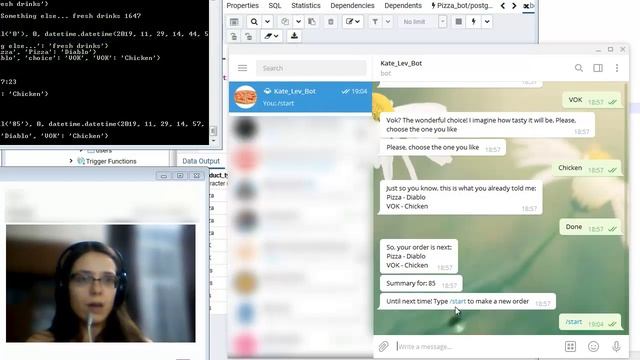Screen dimensions: 640x360
Task: Toggle the Telegram right info sidebar panel
Action: (598, 68)
